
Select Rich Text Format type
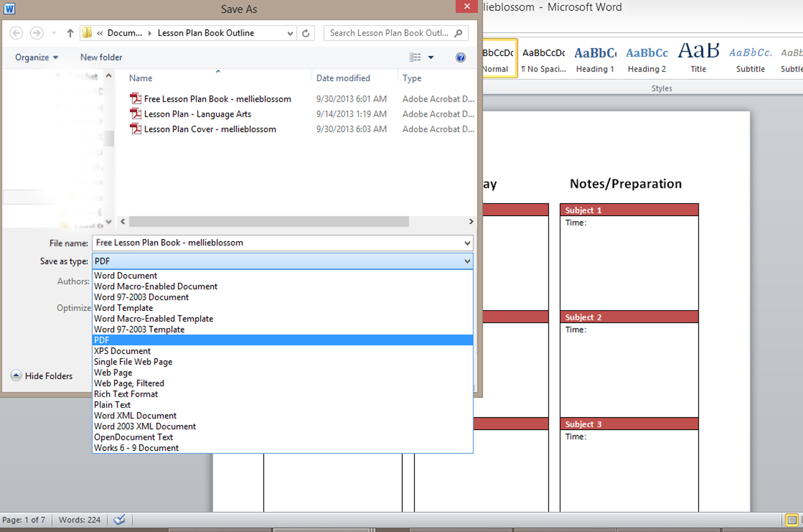pyautogui.click(x=283, y=394)
